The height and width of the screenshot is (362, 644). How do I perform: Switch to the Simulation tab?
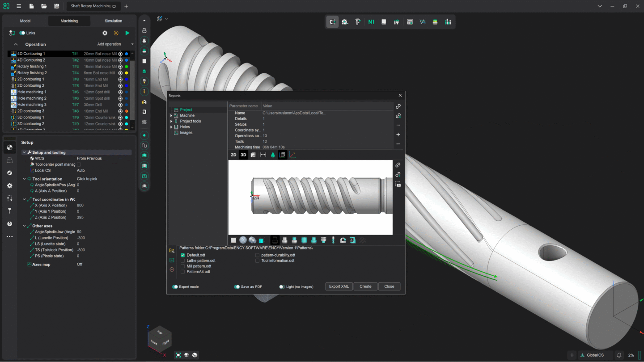click(x=113, y=21)
